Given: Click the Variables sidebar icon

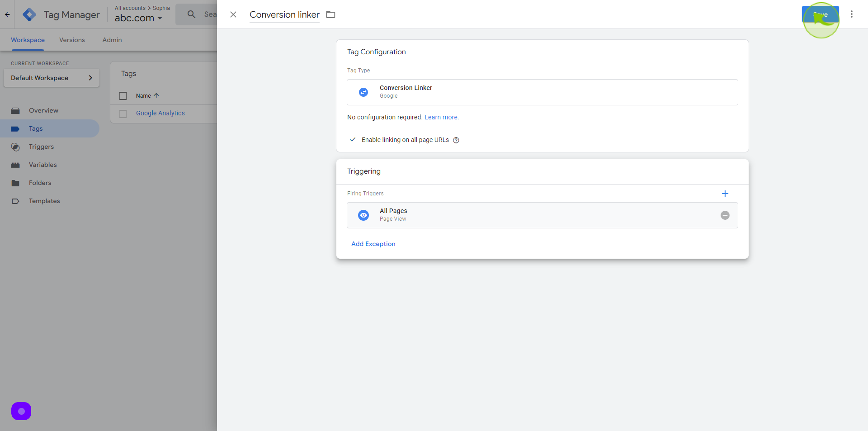Looking at the screenshot, I should (x=15, y=165).
